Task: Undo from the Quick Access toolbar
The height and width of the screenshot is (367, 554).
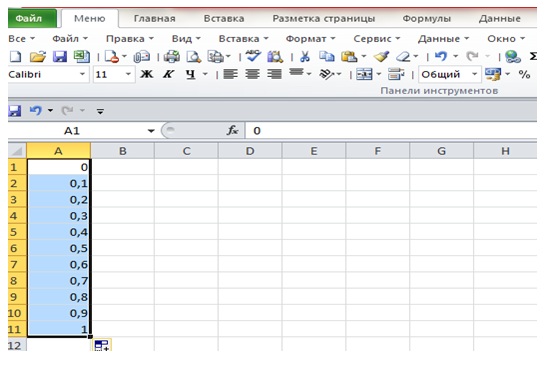Action: [x=36, y=111]
